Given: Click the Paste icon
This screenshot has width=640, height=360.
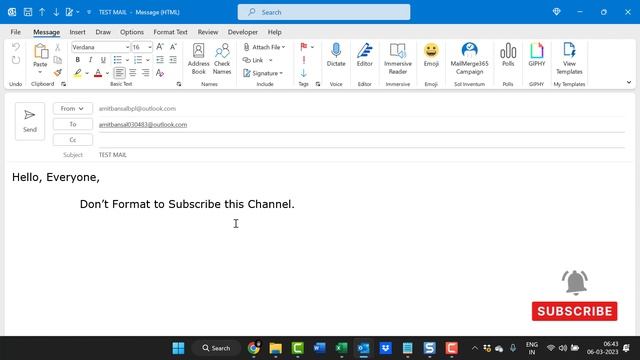Looking at the screenshot, I should pyautogui.click(x=40, y=52).
